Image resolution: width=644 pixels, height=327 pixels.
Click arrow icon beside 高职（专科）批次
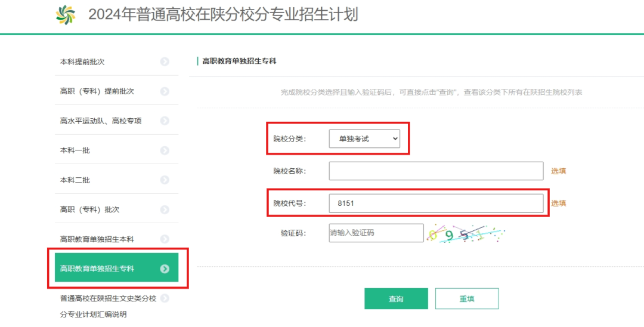pos(165,209)
